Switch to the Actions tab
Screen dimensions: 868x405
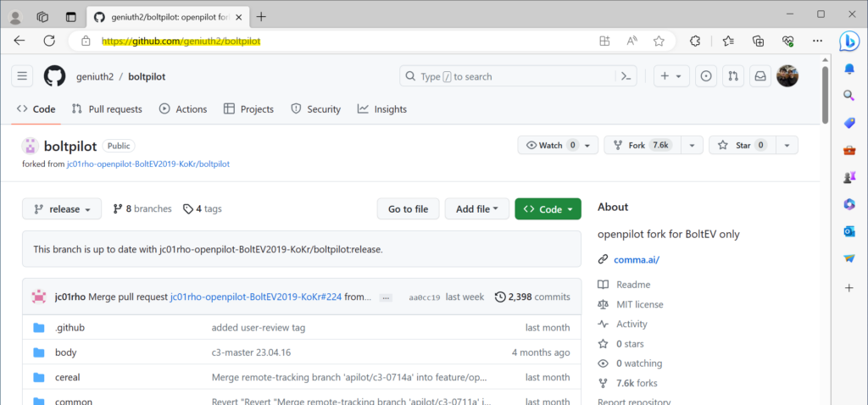(x=183, y=109)
